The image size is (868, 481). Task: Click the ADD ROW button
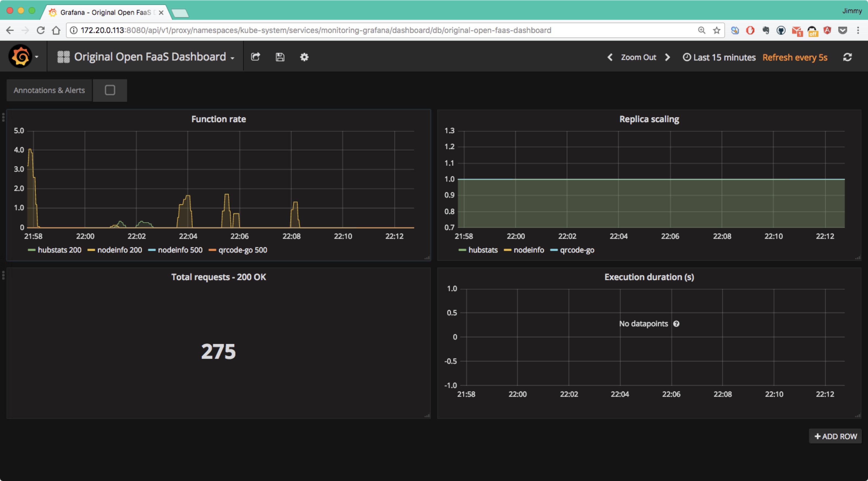[835, 436]
